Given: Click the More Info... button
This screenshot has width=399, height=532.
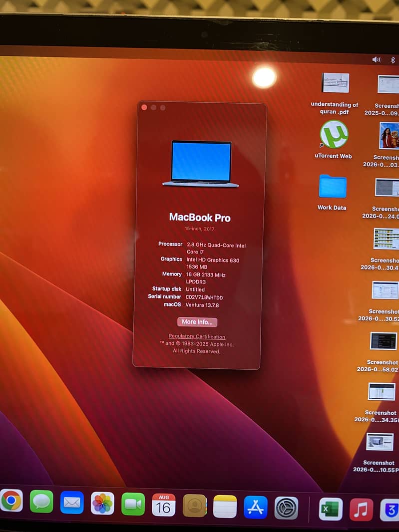Looking at the screenshot, I should click(197, 322).
